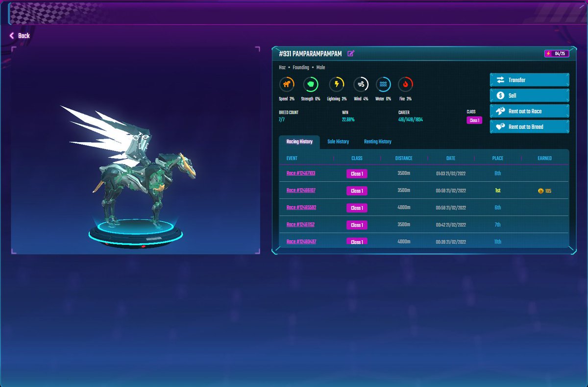The width and height of the screenshot is (588, 387).
Task: Click Class 1 badge in Race #12467103 row
Action: [x=357, y=174]
